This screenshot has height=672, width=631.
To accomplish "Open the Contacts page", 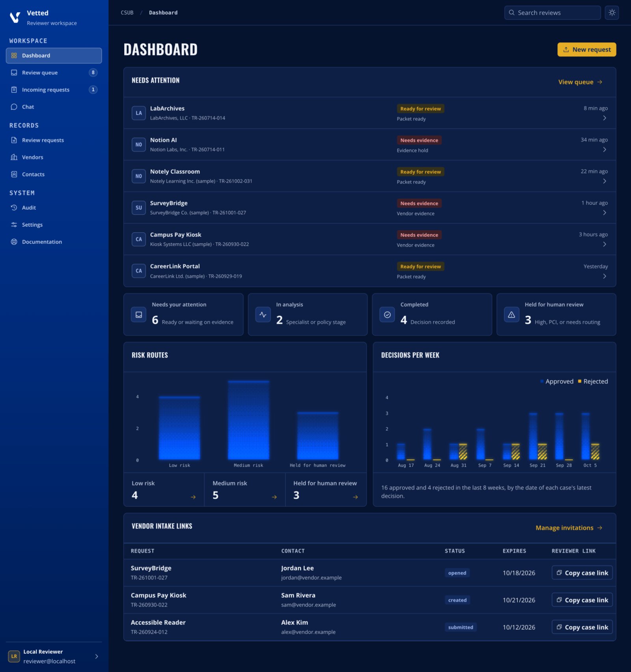I will coord(54,174).
